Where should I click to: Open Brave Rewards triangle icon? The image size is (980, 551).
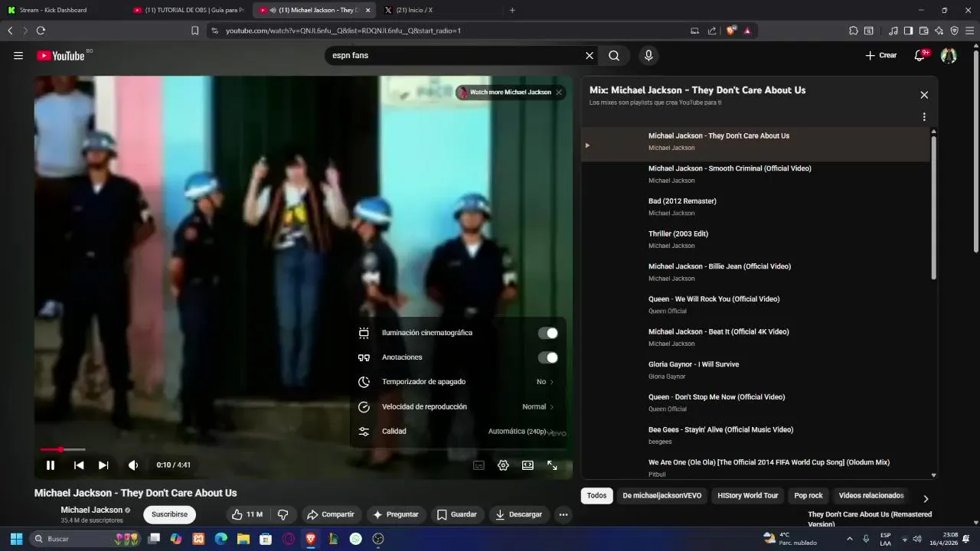[x=747, y=31]
